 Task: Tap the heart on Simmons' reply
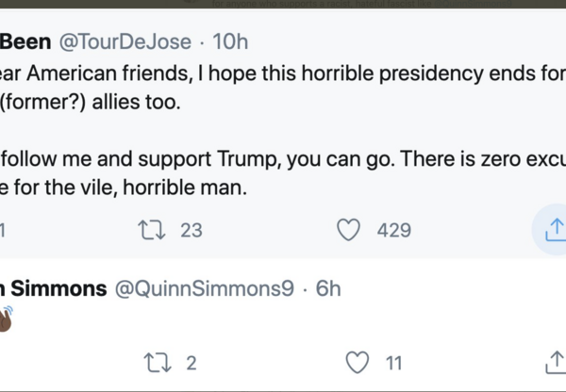(357, 363)
